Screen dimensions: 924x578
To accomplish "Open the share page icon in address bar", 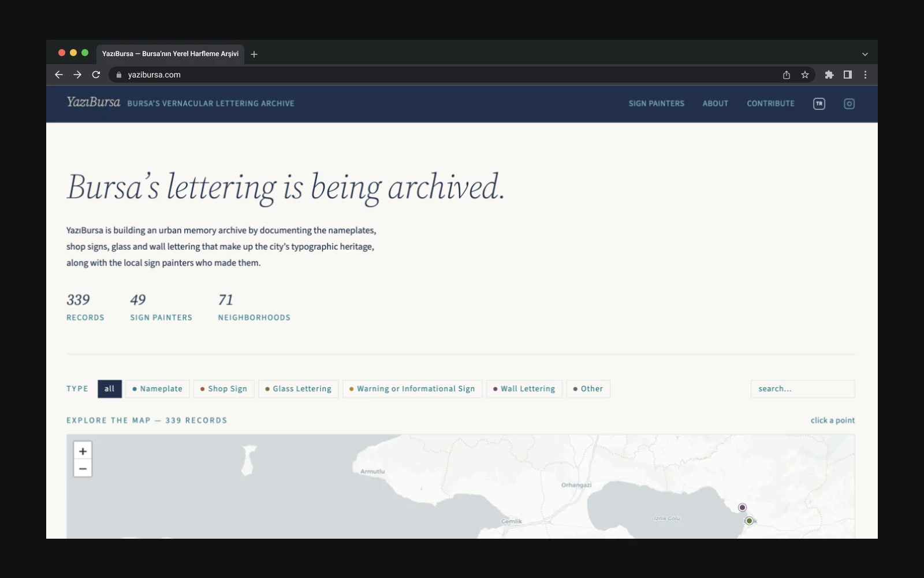I will click(x=787, y=75).
